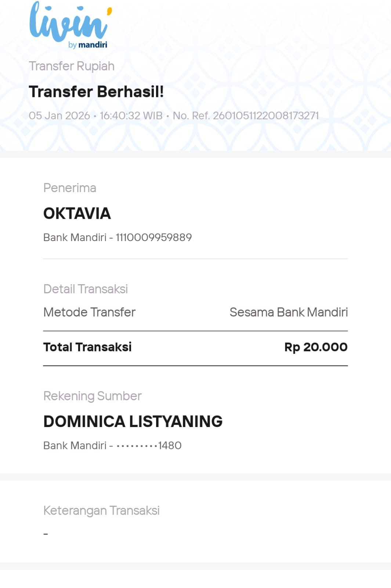The height and width of the screenshot is (588, 391).
Task: Select the Transfer Rupiah heading
Action: [x=72, y=66]
